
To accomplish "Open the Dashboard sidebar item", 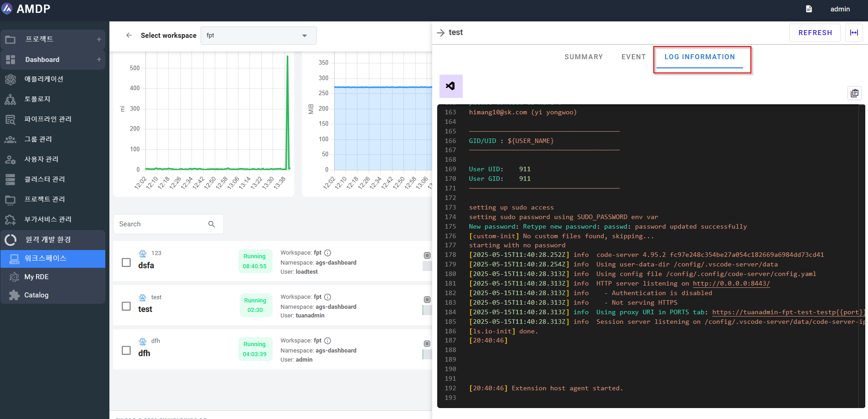I will pyautogui.click(x=53, y=60).
